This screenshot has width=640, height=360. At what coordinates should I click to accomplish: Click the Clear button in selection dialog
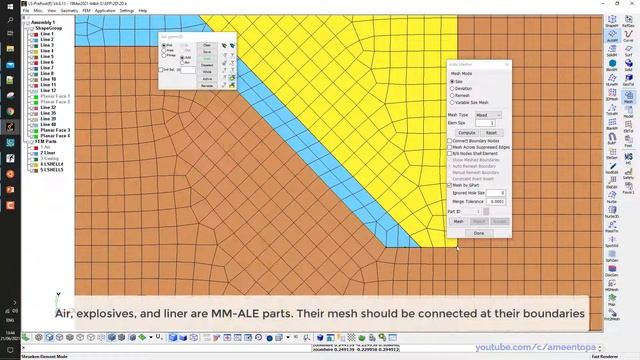[x=207, y=46]
